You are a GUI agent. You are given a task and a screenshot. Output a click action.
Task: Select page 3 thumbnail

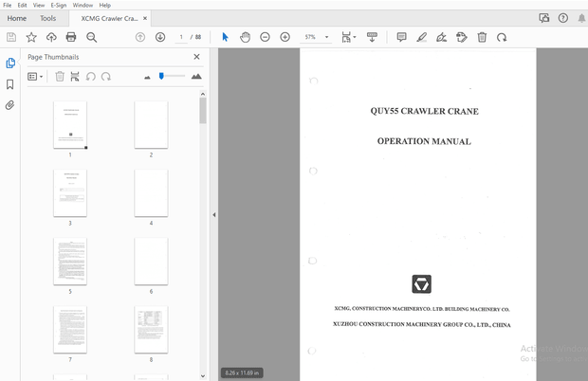pos(70,193)
